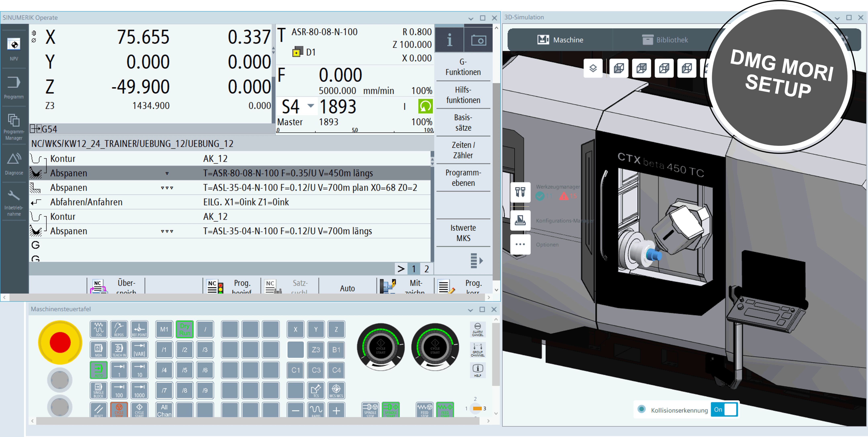Select the 100 increment key

click(119, 390)
